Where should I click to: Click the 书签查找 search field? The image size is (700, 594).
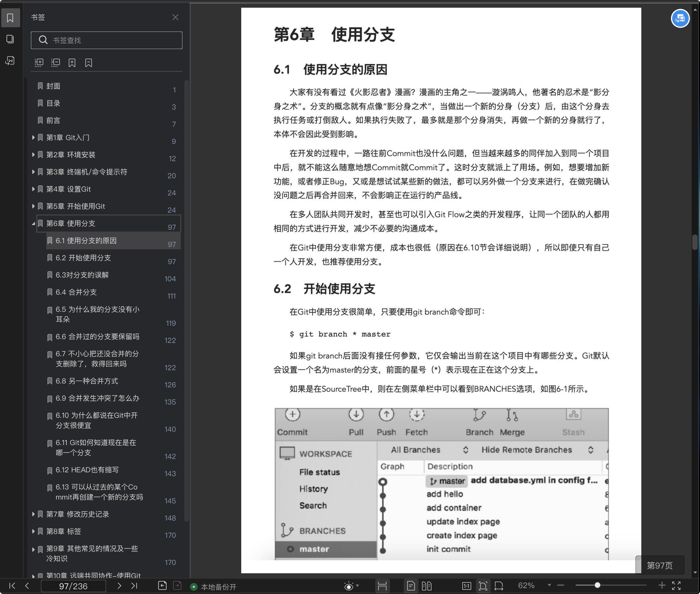point(106,40)
